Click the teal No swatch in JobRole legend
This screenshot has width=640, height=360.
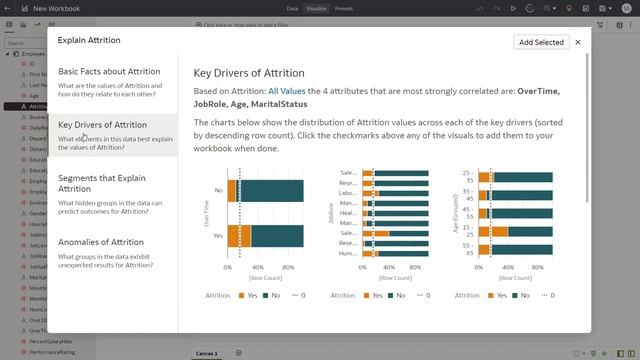click(390, 296)
